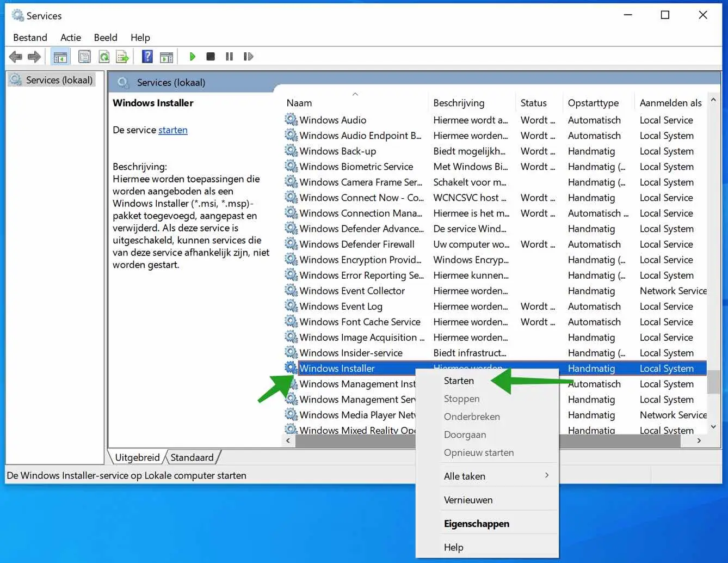Toggle the show/hide console tree icon
The height and width of the screenshot is (563, 728).
pos(60,57)
